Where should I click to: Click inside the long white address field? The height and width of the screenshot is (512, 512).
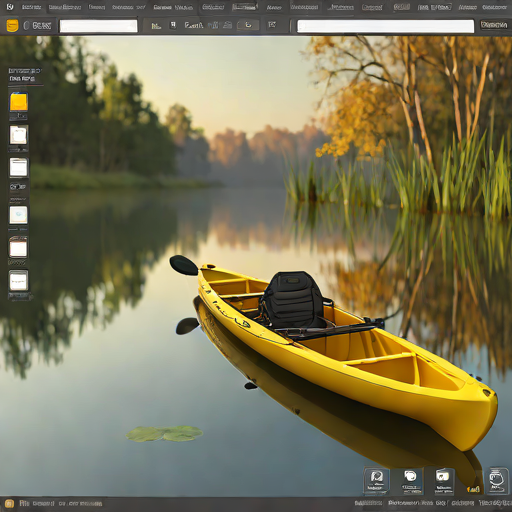pos(385,26)
